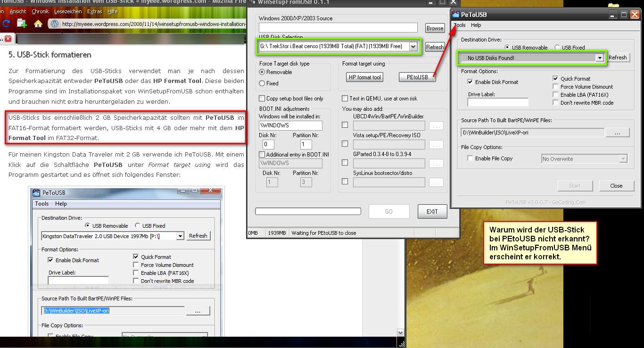Click the EXIT button in WinSetupFromUSB

432,212
